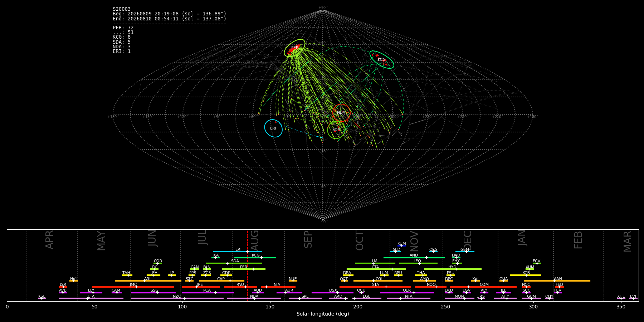Click the QUA shower bar in January
The image size is (644, 322).
pyautogui.click(x=503, y=281)
